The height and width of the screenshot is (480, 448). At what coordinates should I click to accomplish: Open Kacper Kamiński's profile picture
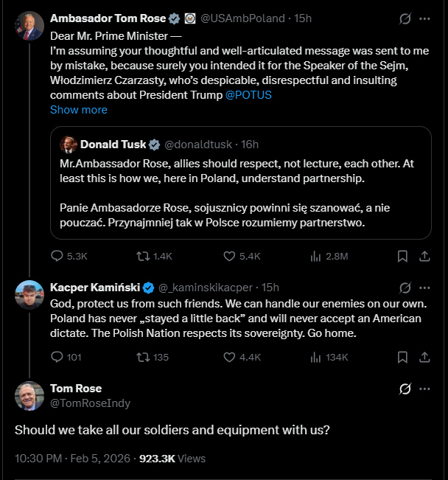(29, 294)
